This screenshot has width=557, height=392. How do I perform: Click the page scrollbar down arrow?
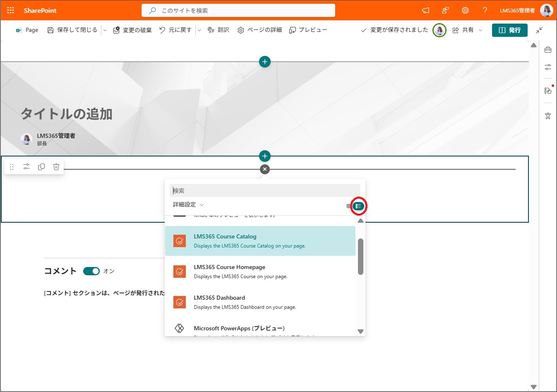pos(534,387)
